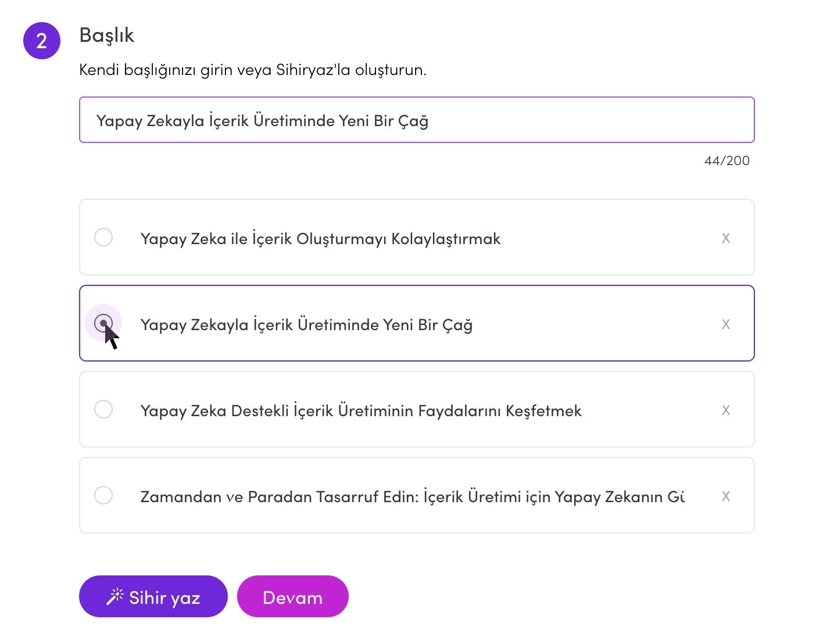Dismiss the 'Yeni Bir Çağ' suggestion with X

click(x=725, y=324)
